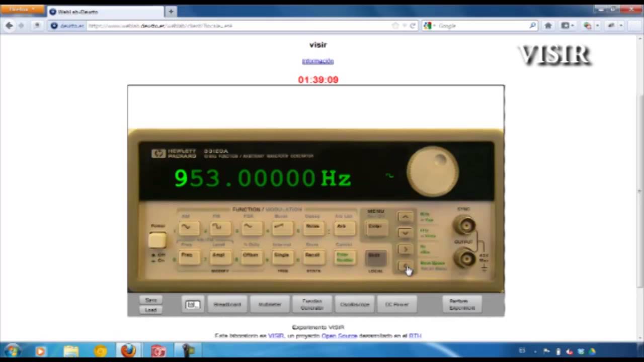This screenshot has width=644, height=362.
Task: Switch to the Function Generator view
Action: tap(312, 305)
